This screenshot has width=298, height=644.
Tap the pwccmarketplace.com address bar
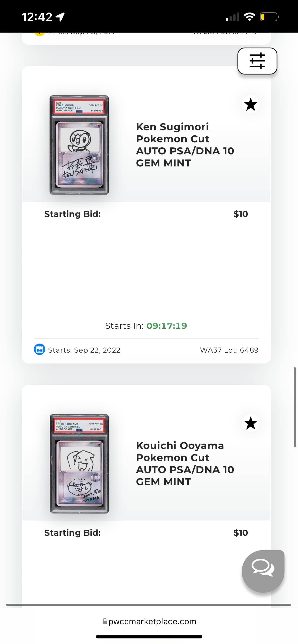point(152,621)
